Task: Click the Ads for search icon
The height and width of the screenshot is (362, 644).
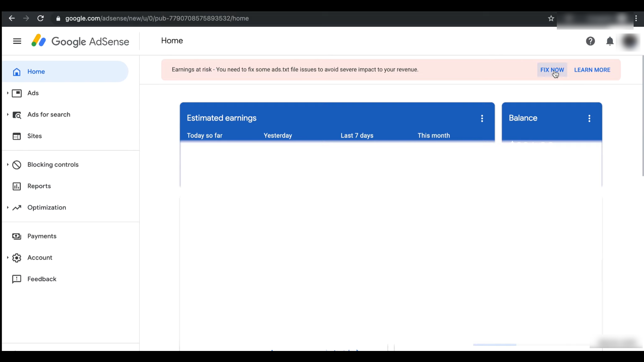Action: 17,115
